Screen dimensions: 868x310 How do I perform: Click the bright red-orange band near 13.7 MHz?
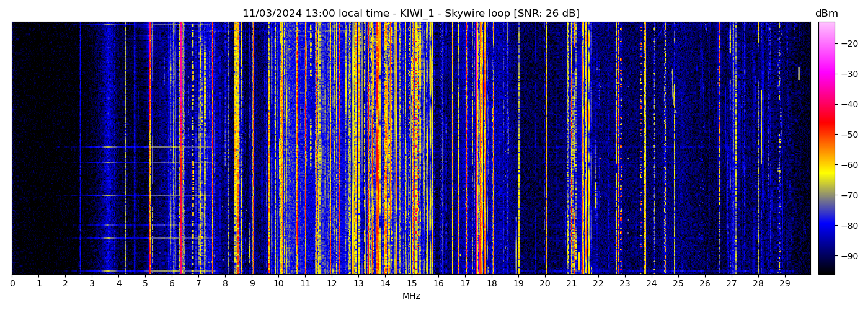pos(377,149)
